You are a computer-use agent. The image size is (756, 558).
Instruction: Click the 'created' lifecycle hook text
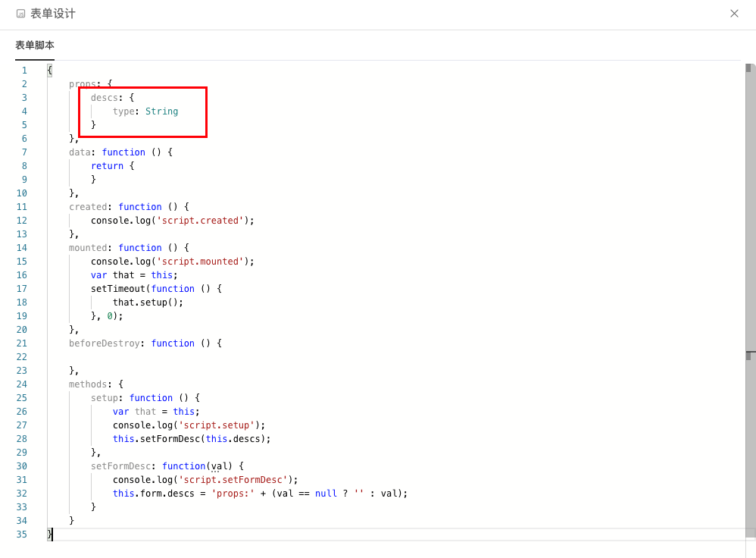[88, 206]
